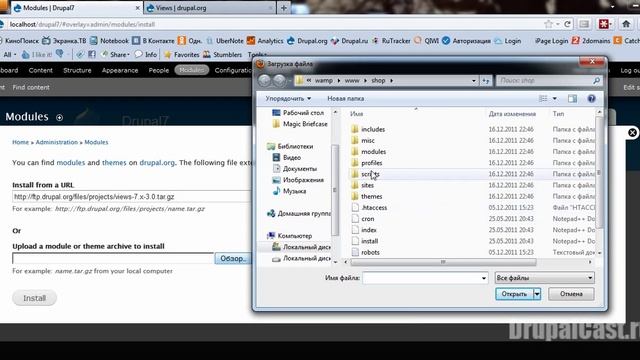Select Magic Briefcase in navigation pane
640x360 pixels.
[x=300, y=124]
